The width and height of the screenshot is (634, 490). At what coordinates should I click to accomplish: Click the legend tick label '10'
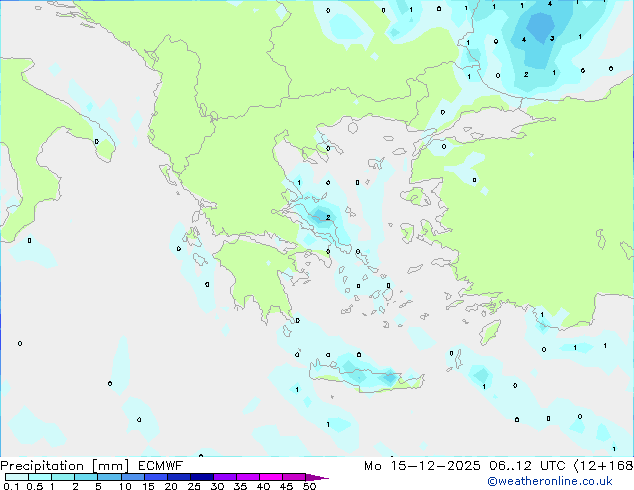[x=125, y=486]
